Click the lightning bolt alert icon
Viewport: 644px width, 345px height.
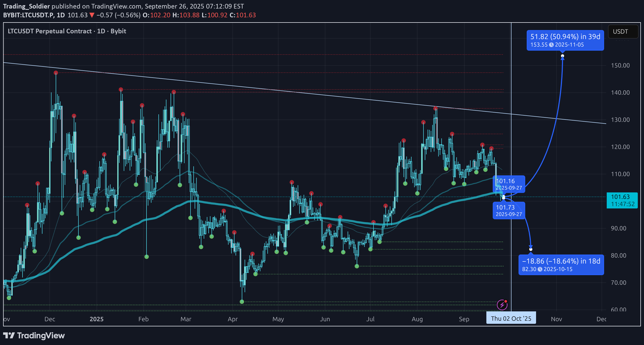pyautogui.click(x=502, y=305)
